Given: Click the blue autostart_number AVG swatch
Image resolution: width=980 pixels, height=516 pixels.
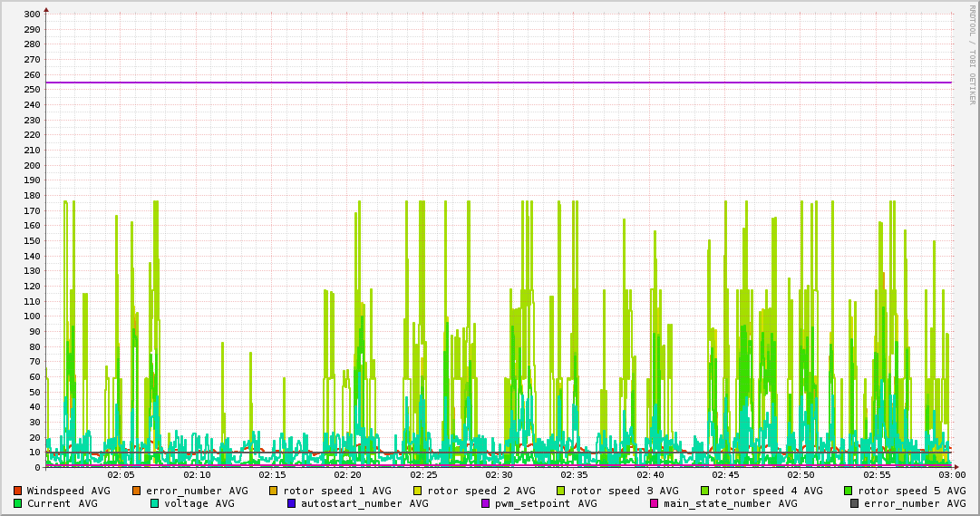Looking at the screenshot, I should [291, 503].
